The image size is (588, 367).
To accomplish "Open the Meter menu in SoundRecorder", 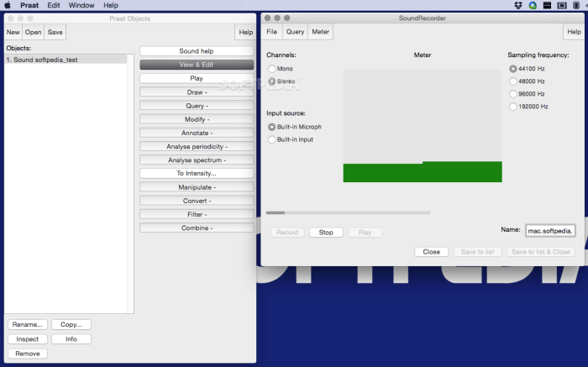I will 321,32.
